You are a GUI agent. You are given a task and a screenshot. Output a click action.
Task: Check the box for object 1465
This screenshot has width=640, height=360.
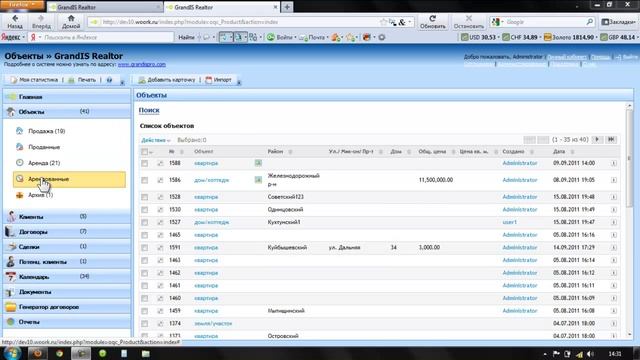coord(144,235)
